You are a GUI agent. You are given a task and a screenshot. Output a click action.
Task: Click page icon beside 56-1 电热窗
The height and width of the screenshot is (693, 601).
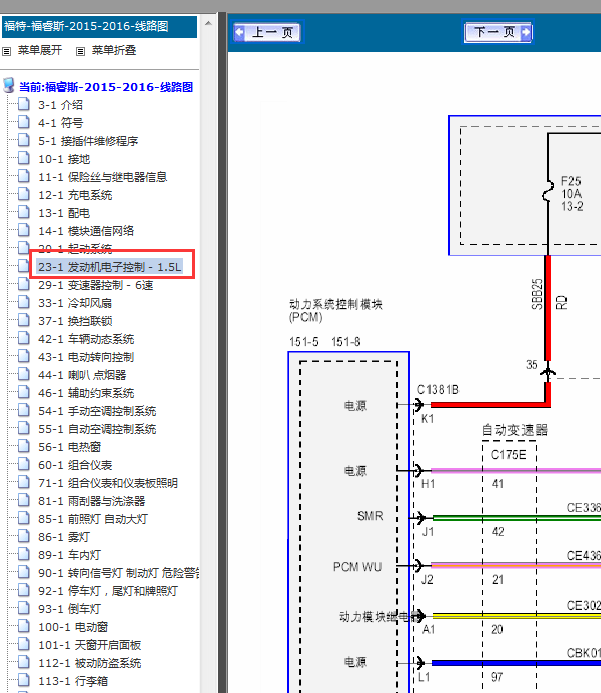(x=24, y=446)
